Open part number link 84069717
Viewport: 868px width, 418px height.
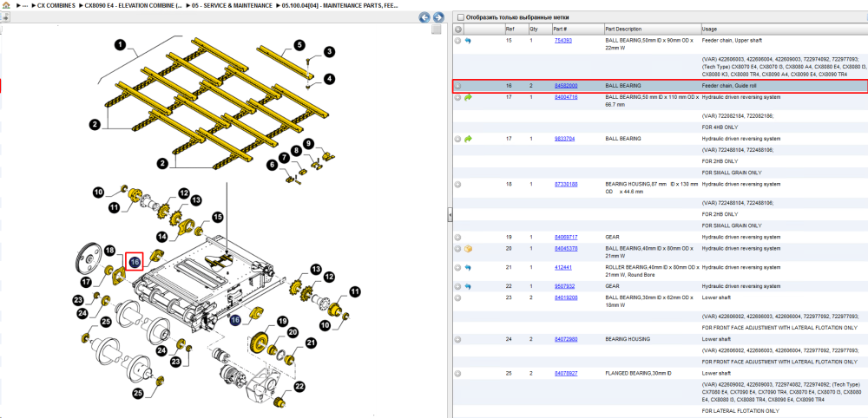coord(566,238)
